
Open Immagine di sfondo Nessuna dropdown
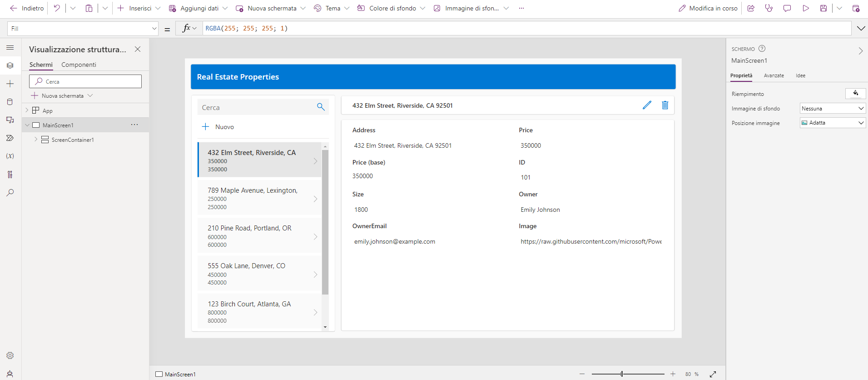click(x=833, y=108)
